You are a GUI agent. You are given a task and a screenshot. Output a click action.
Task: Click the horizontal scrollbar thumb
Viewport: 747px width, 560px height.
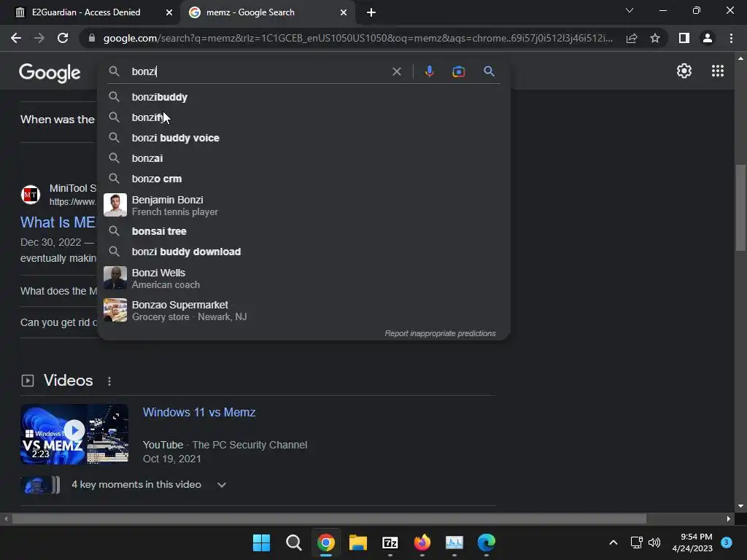(x=329, y=518)
